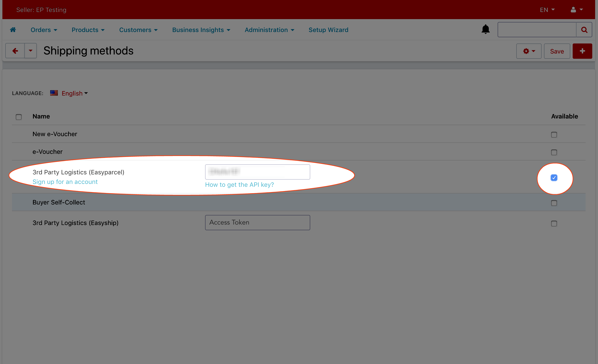Screen dimensions: 598x364
Task: Follow the 'Sign up for an account' link
Action: pos(65,182)
